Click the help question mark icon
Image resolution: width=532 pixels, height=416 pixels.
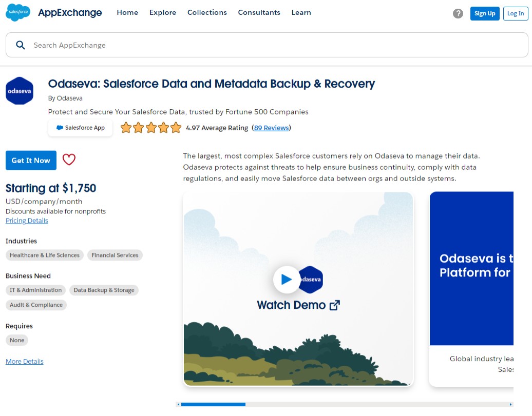(x=458, y=14)
